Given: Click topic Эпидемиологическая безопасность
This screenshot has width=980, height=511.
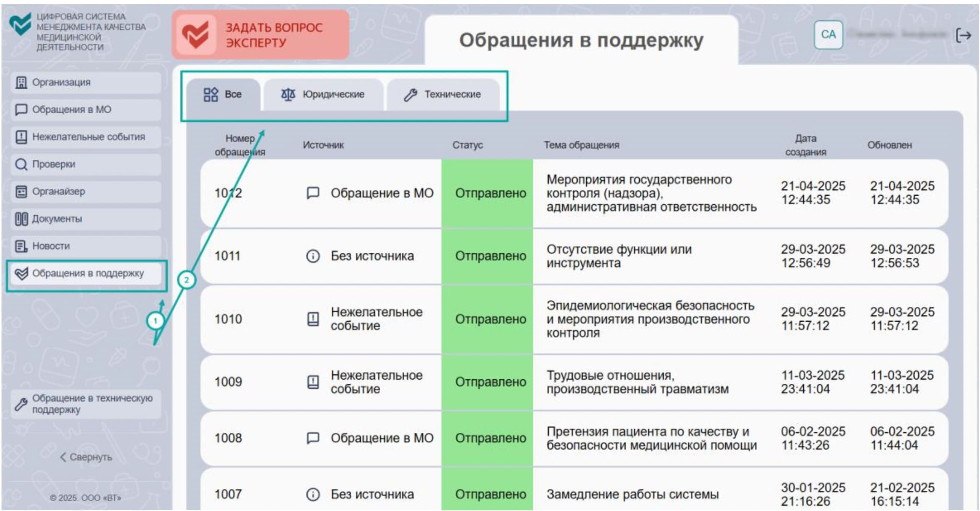Looking at the screenshot, I should pos(650,319).
